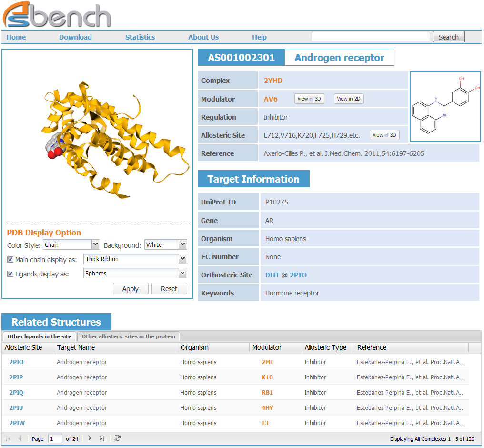The height and width of the screenshot is (448, 484).
Task: Switch to Other allosteric sites tab
Action: pos(128,336)
